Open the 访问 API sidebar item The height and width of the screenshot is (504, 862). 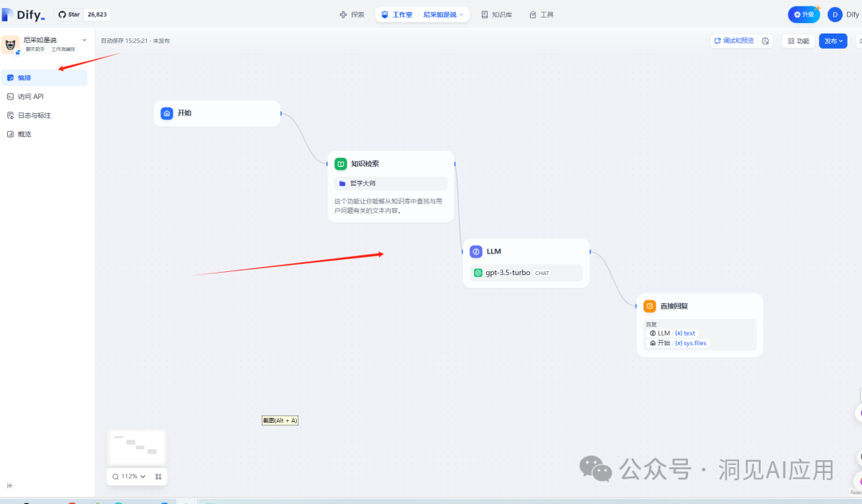point(31,96)
